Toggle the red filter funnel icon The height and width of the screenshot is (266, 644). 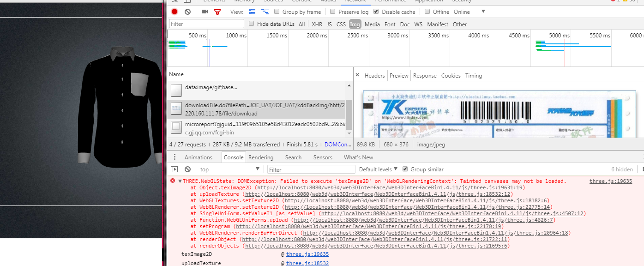(x=217, y=12)
